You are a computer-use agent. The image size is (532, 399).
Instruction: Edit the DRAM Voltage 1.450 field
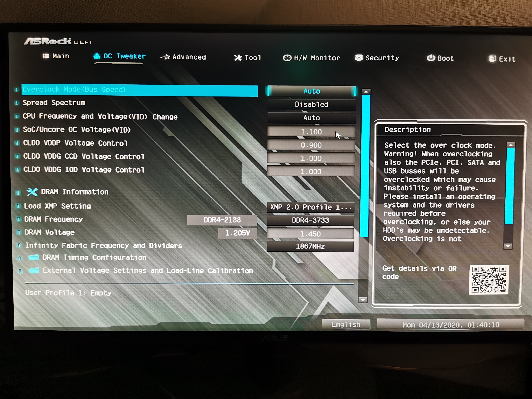tap(310, 234)
